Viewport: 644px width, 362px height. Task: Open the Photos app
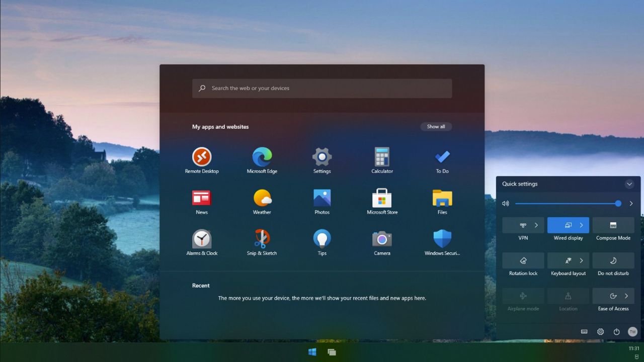322,202
